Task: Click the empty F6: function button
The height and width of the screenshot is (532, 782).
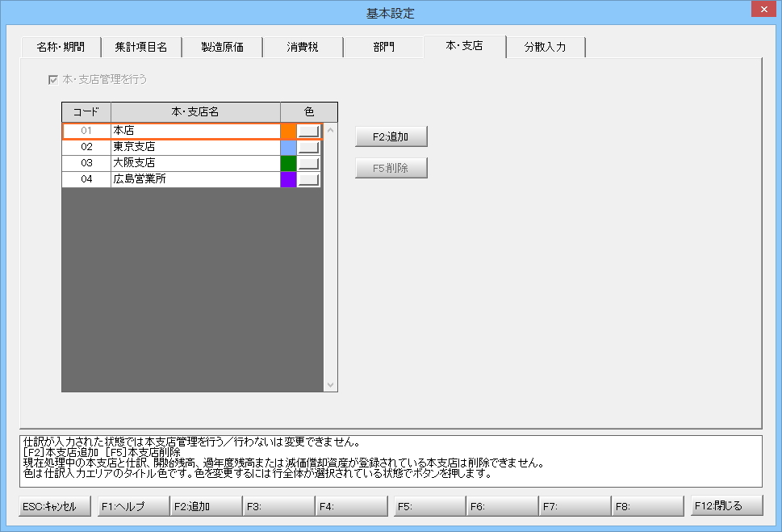Action: tap(502, 506)
